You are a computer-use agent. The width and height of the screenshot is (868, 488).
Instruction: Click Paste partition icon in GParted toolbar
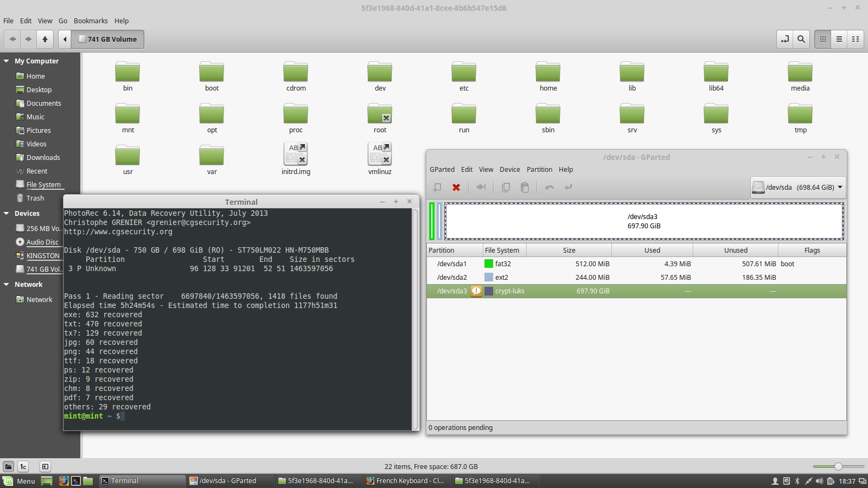tap(525, 187)
